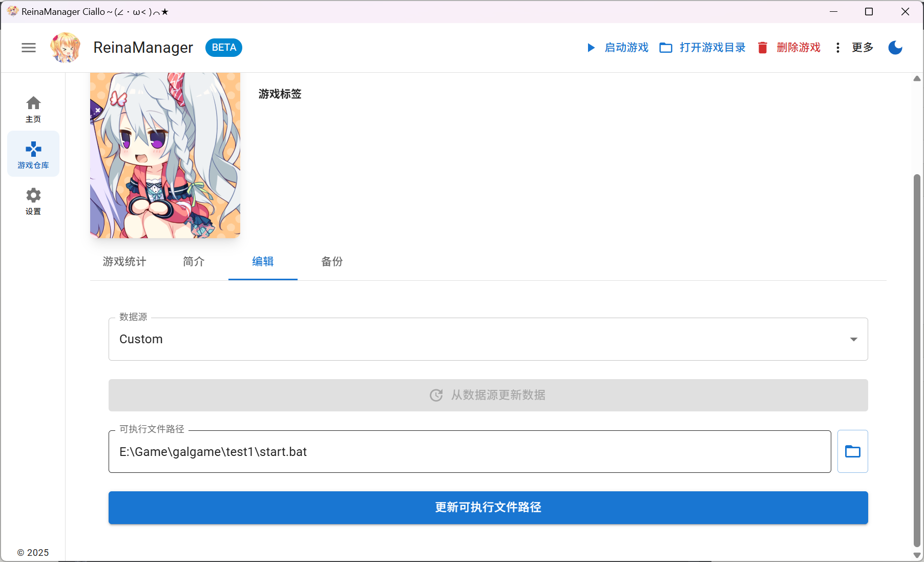Viewport: 924px width, 562px height.
Task: Switch to the 简介 tab
Action: click(x=193, y=262)
